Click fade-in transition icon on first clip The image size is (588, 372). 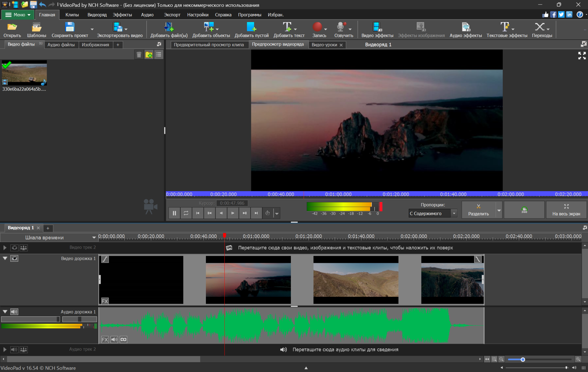105,259
